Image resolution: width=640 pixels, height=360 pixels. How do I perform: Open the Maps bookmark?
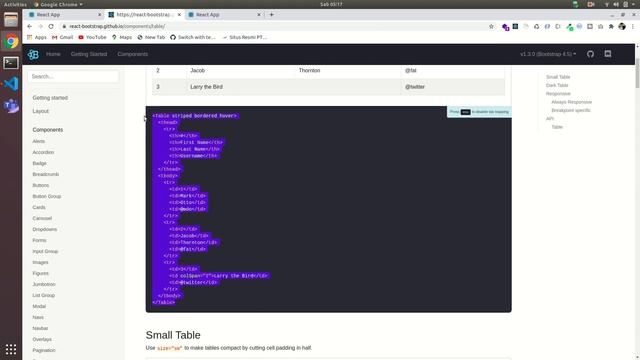coord(122,37)
